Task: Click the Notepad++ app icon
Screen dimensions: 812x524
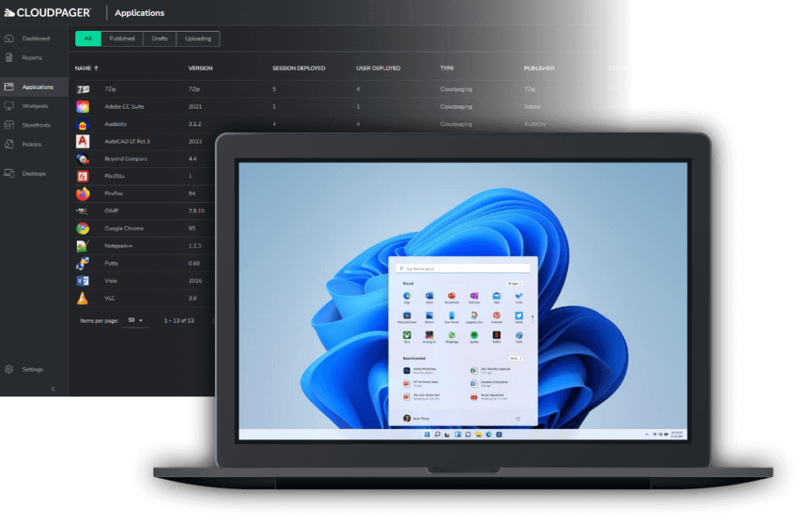Action: tap(82, 246)
